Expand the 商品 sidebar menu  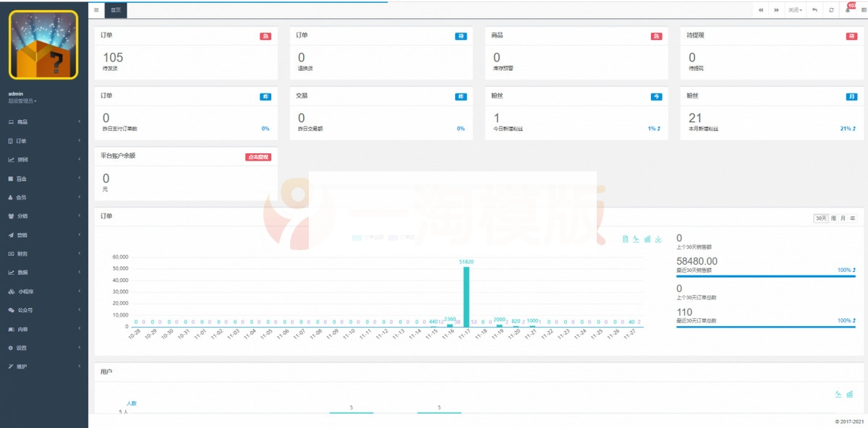pyautogui.click(x=43, y=122)
